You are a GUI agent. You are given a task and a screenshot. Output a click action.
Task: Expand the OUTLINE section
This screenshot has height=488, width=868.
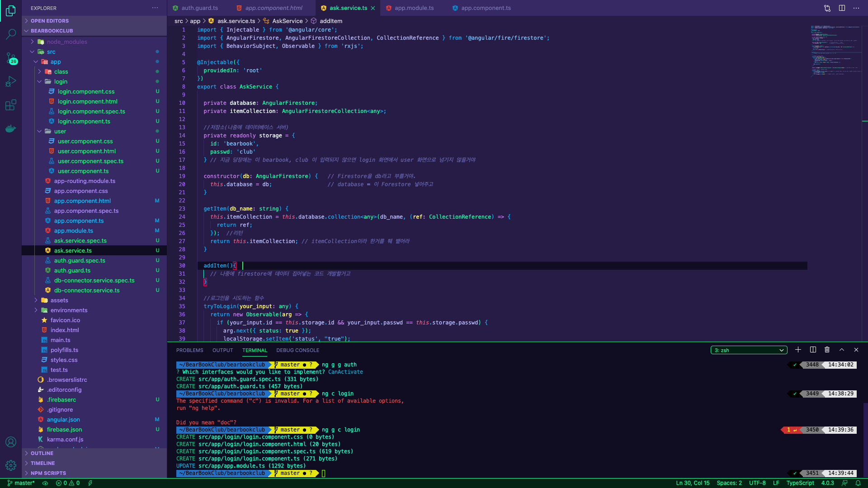coord(42,453)
